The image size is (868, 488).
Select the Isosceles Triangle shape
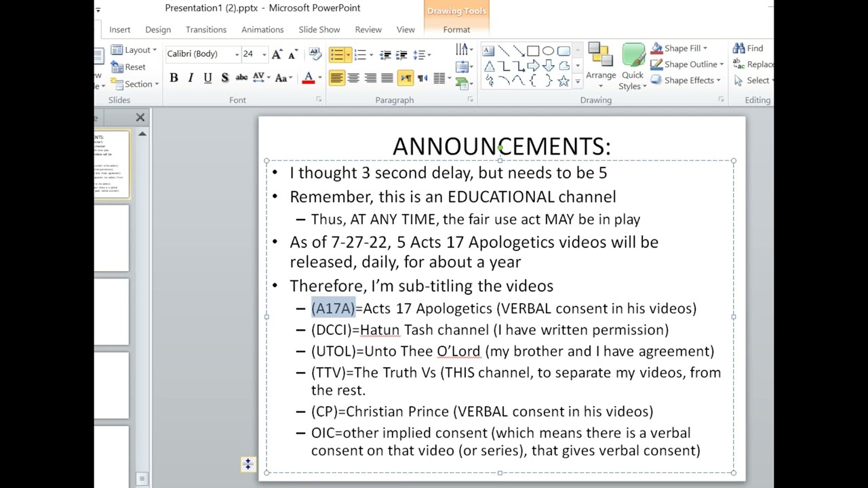(488, 66)
